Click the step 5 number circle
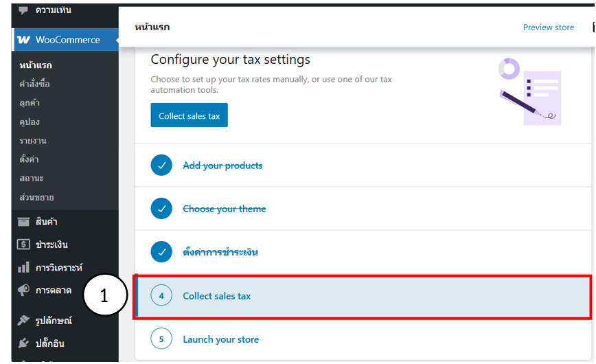The width and height of the screenshot is (596, 364). coord(161,339)
